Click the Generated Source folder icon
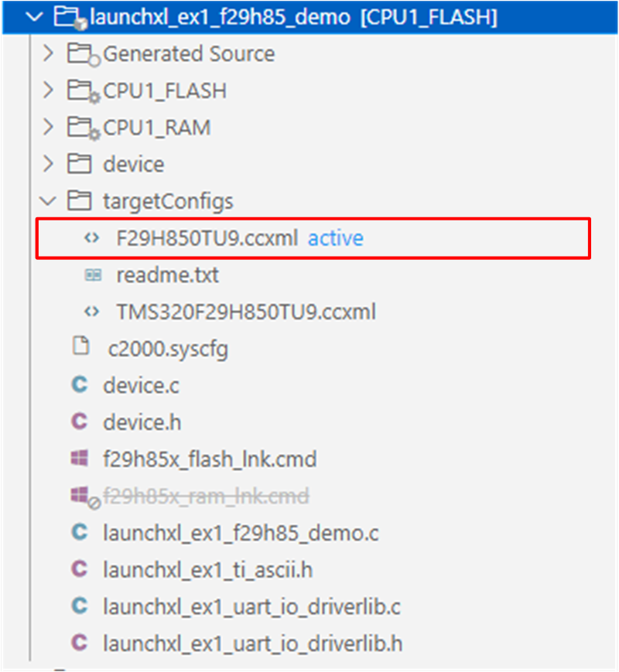This screenshot has height=672, width=619. [80, 54]
